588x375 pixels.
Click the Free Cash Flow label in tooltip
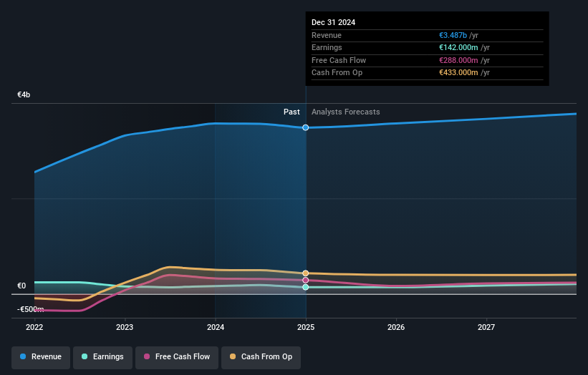[x=339, y=60]
